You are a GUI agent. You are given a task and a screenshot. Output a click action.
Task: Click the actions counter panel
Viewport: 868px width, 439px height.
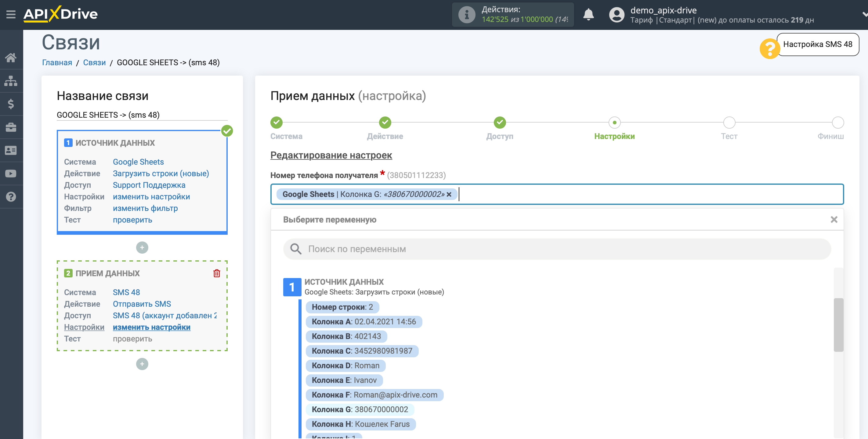click(512, 14)
